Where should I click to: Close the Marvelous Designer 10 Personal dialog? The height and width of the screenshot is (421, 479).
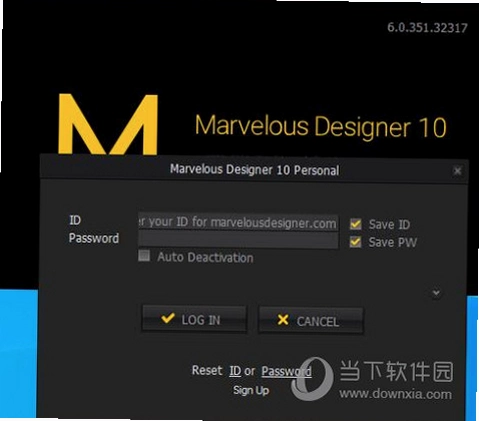pyautogui.click(x=457, y=171)
